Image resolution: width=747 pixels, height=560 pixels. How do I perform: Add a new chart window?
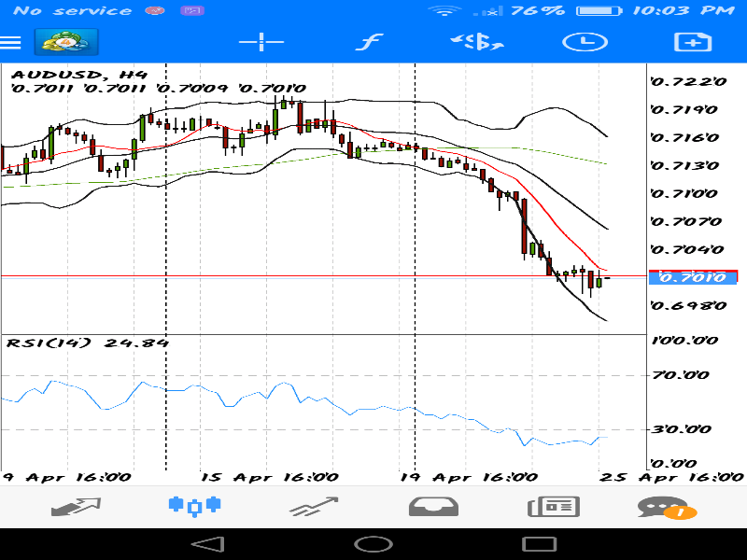point(693,42)
